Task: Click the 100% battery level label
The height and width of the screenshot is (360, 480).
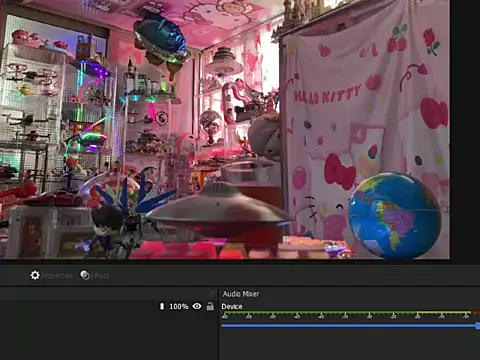Action: tap(179, 306)
